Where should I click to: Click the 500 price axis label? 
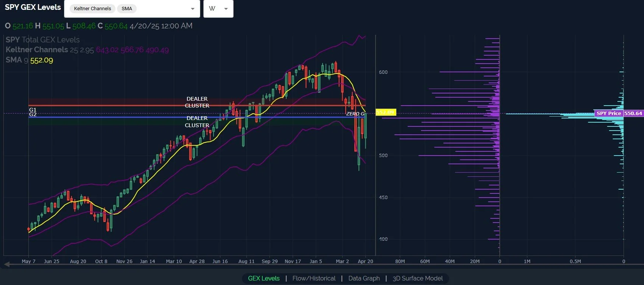tap(383, 156)
